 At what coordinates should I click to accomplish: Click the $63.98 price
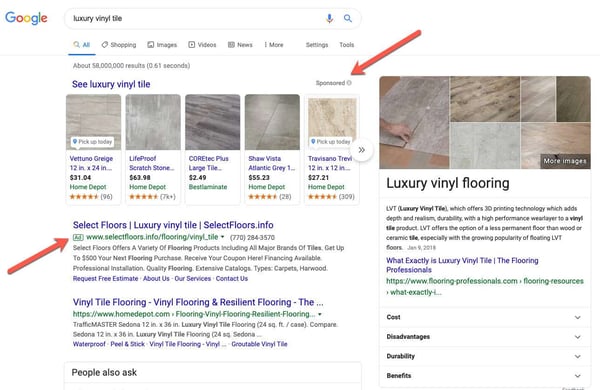click(140, 178)
